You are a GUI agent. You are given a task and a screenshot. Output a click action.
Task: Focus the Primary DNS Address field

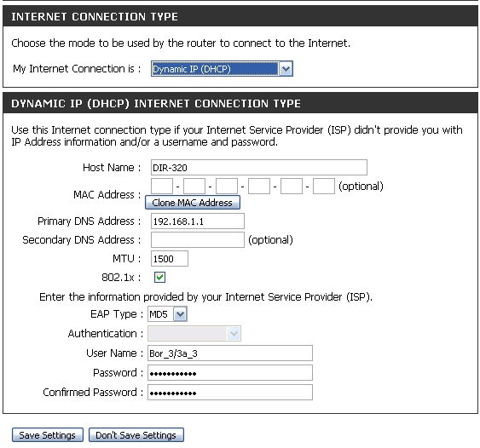198,221
